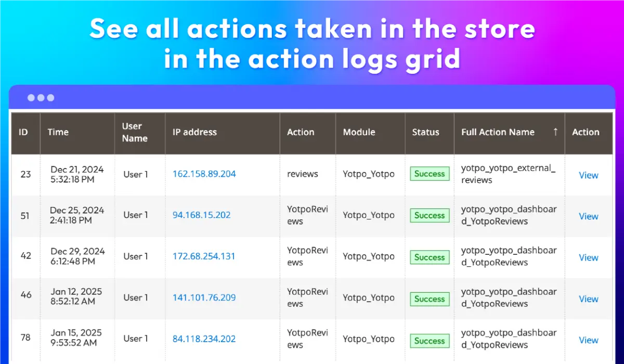Screen dimensions: 624x364
Task: View details for log ID 78
Action: pyautogui.click(x=588, y=340)
